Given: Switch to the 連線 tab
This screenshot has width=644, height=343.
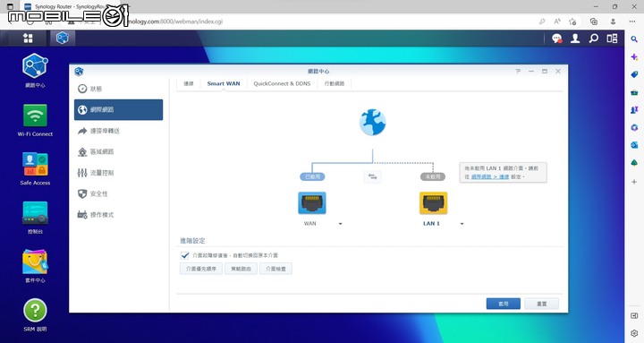Looking at the screenshot, I should click(x=189, y=83).
